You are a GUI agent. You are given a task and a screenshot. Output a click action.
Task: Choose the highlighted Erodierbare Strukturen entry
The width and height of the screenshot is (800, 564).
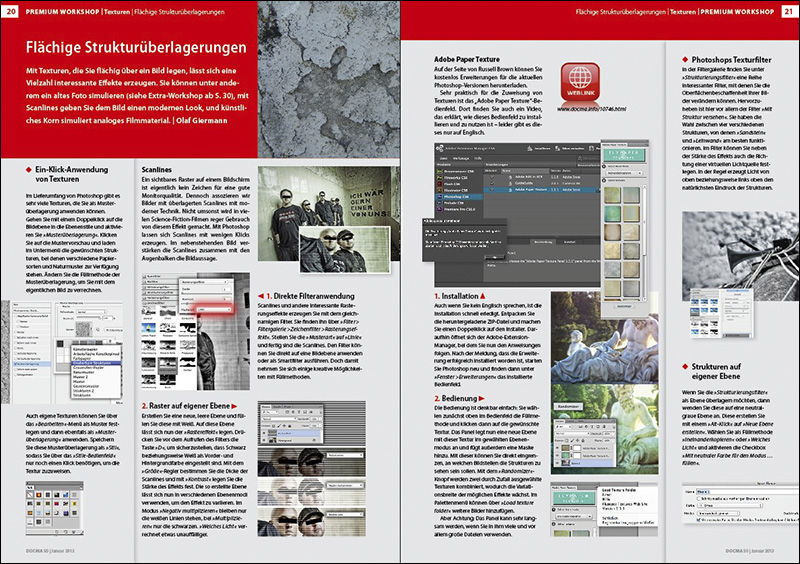click(x=96, y=363)
